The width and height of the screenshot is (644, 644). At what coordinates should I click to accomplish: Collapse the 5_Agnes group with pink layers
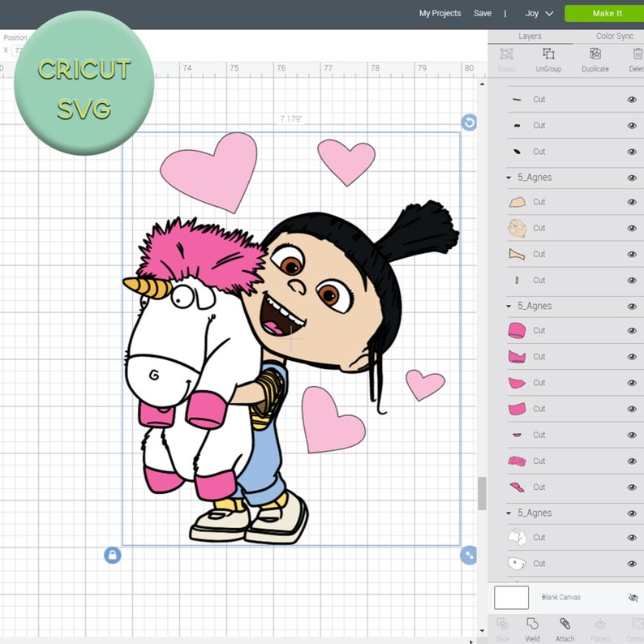point(509,307)
